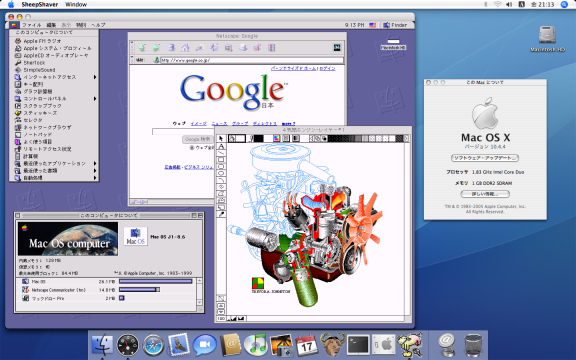Open the GNU head app in Dock
The height and width of the screenshot is (360, 576).
[332, 345]
